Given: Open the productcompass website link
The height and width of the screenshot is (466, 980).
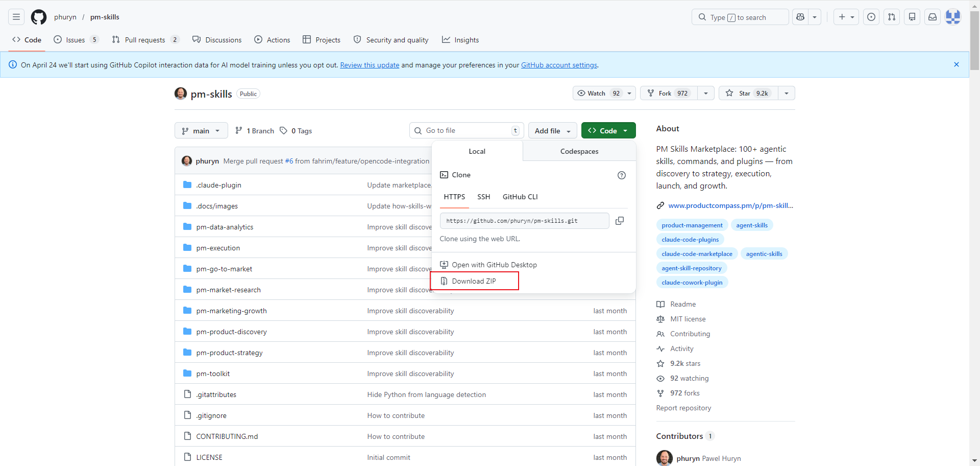Looking at the screenshot, I should [730, 205].
